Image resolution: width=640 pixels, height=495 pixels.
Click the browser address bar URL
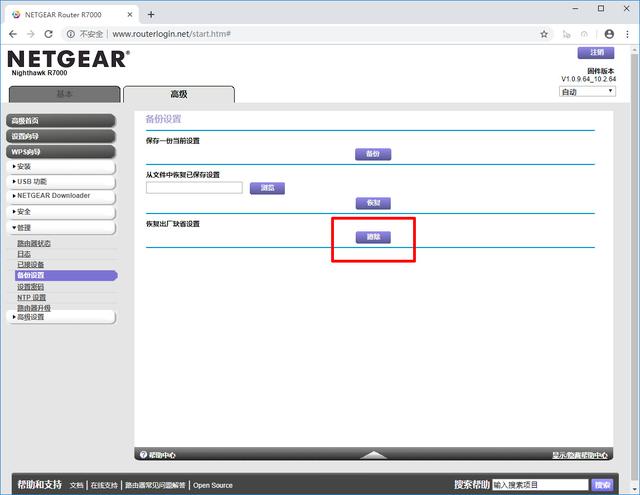click(x=171, y=34)
